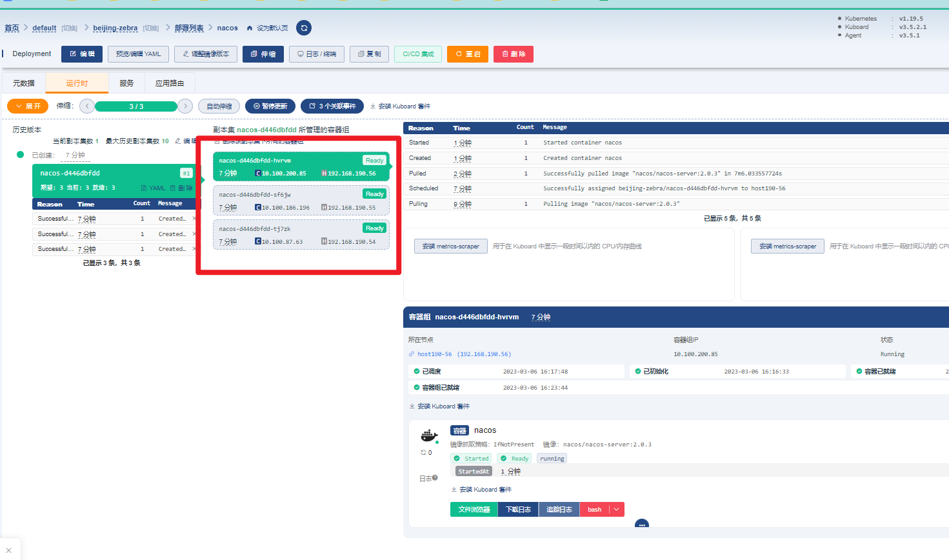Click the Docker whale icon for nacos container
The image size is (949, 560).
point(429,436)
